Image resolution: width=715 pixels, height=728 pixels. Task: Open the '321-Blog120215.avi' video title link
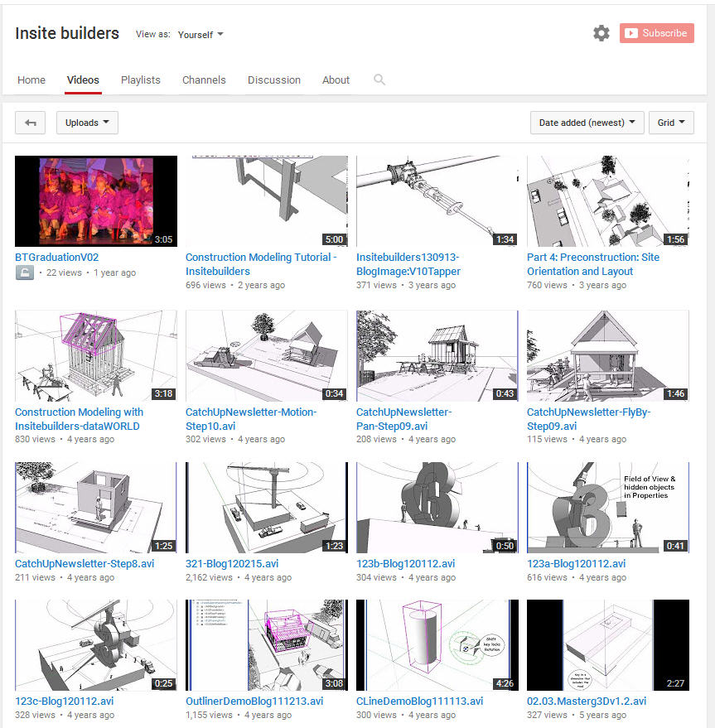click(x=232, y=564)
